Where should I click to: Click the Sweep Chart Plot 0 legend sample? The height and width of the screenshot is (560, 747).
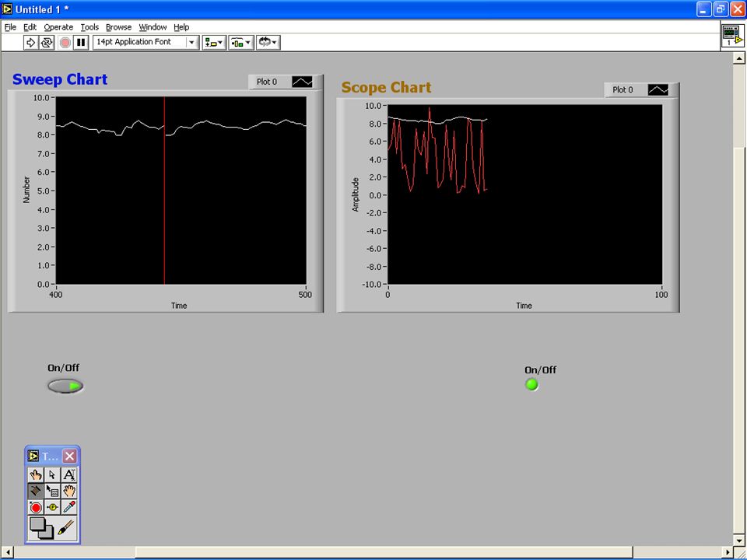tap(302, 82)
